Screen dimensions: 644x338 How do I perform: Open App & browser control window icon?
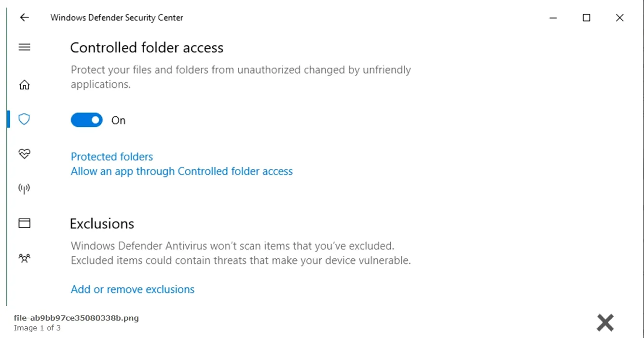(x=24, y=223)
